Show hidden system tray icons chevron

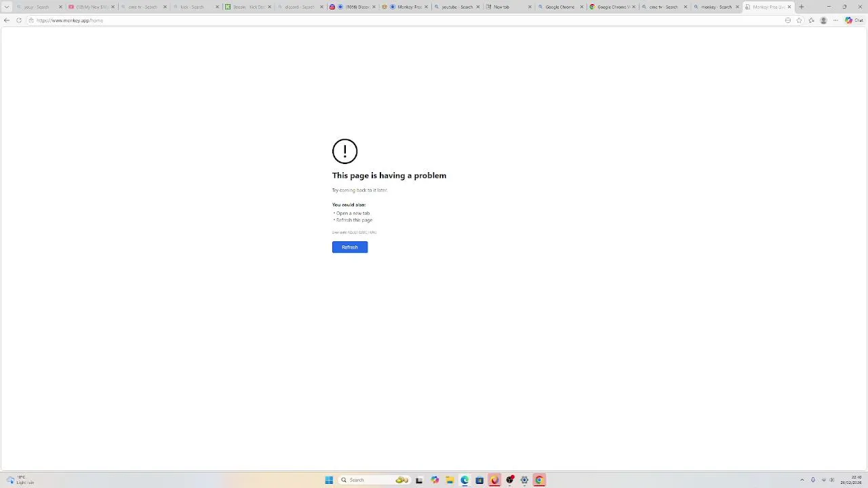click(802, 480)
